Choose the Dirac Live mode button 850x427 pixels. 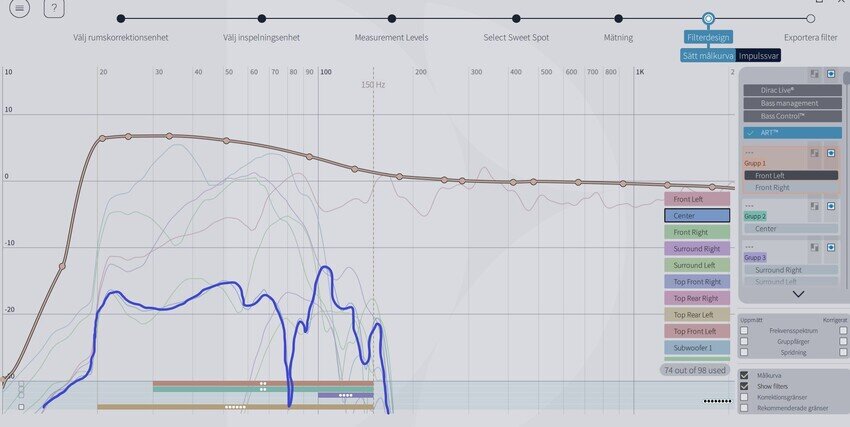[793, 90]
